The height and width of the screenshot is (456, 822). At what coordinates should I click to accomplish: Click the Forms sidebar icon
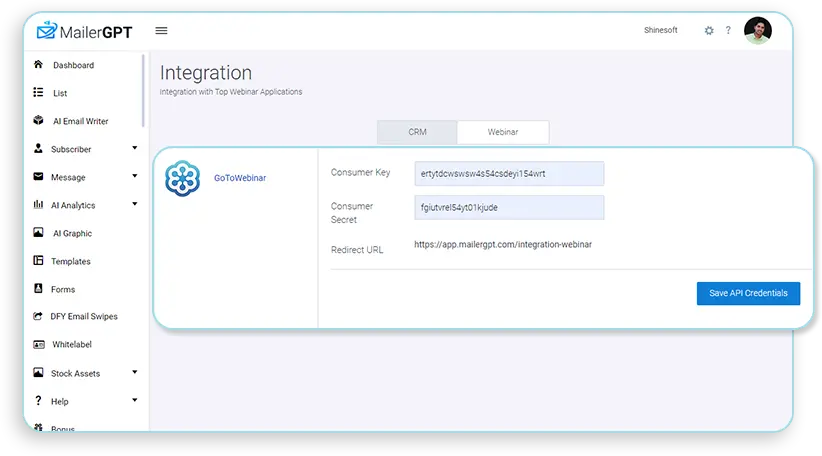click(x=38, y=289)
